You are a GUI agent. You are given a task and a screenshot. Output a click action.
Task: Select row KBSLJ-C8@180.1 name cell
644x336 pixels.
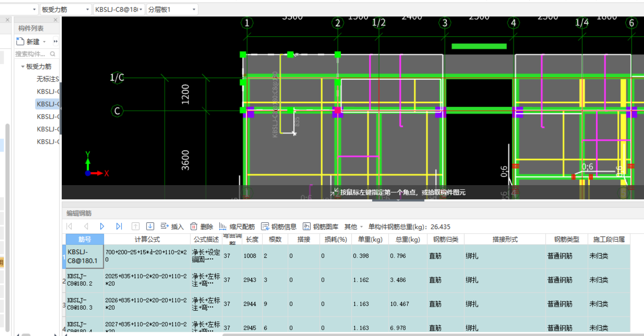[85, 256]
